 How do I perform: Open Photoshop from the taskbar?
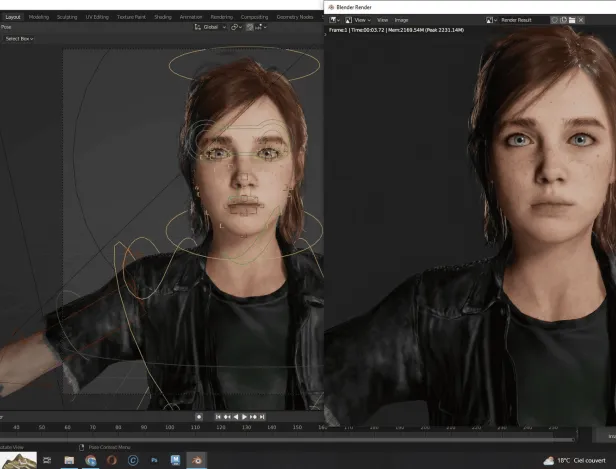coord(156,460)
